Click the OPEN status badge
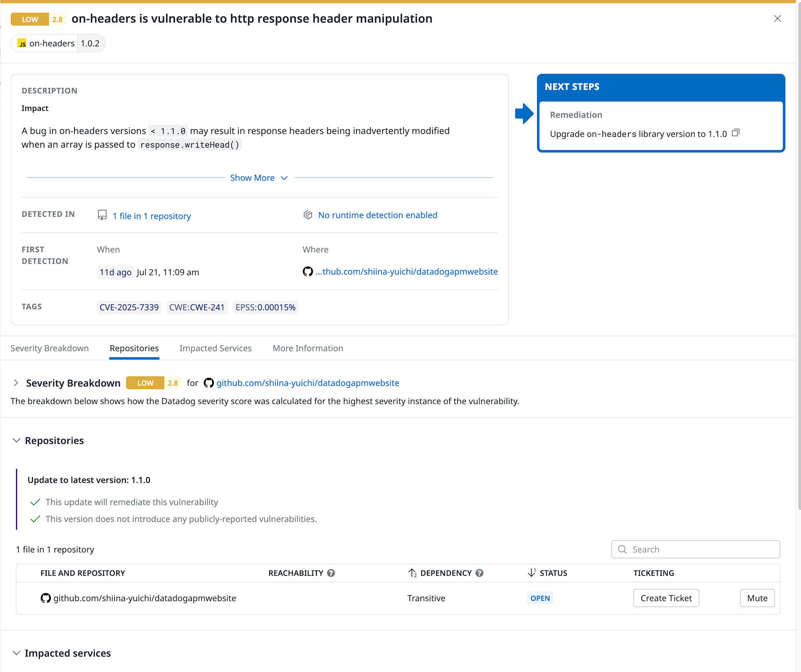This screenshot has width=801, height=672. point(540,598)
